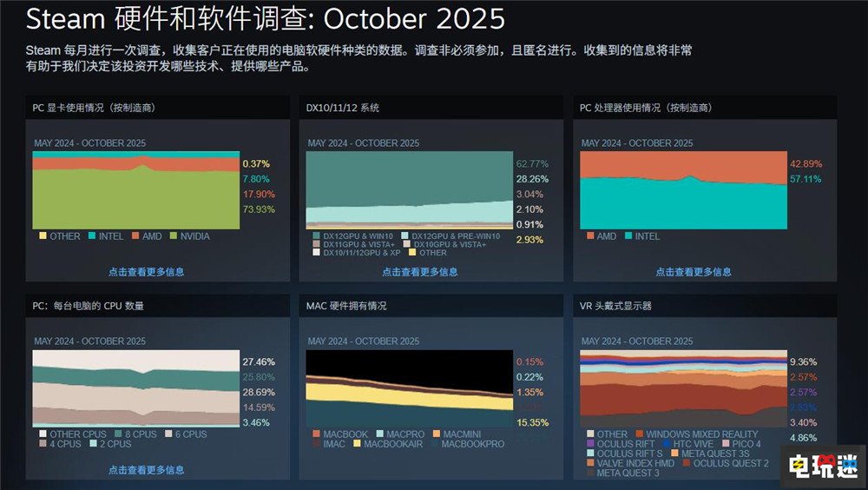Image resolution: width=868 pixels, height=490 pixels.
Task: Click the INTEL swatch in graphics card legend
Action: (92, 236)
